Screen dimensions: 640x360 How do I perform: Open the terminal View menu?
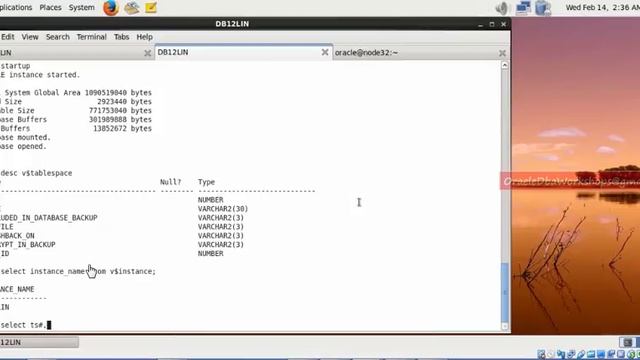(30, 37)
